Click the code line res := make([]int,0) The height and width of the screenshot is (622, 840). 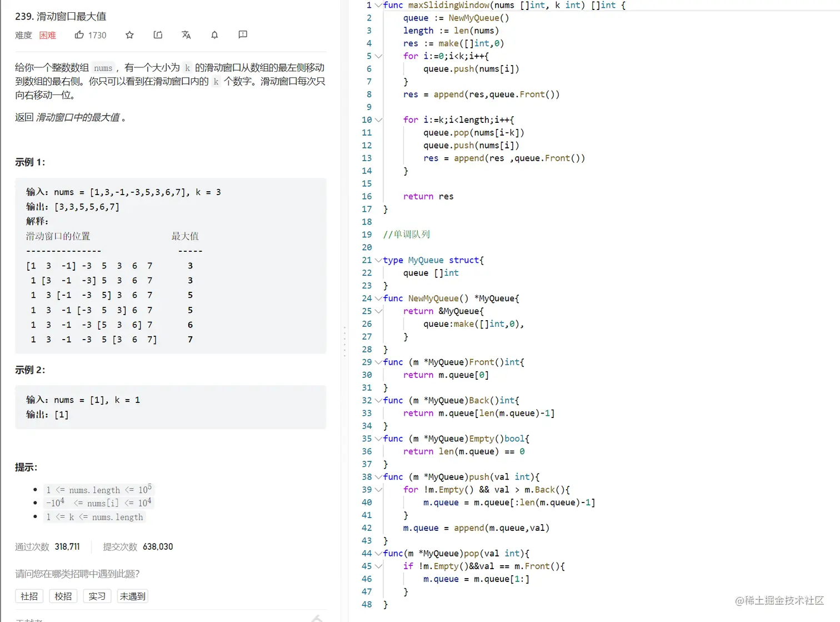click(x=453, y=43)
